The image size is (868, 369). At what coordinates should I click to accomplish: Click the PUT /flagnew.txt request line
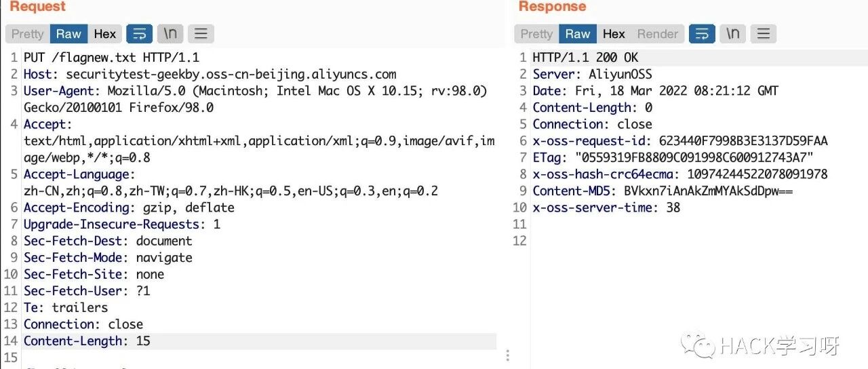[111, 58]
